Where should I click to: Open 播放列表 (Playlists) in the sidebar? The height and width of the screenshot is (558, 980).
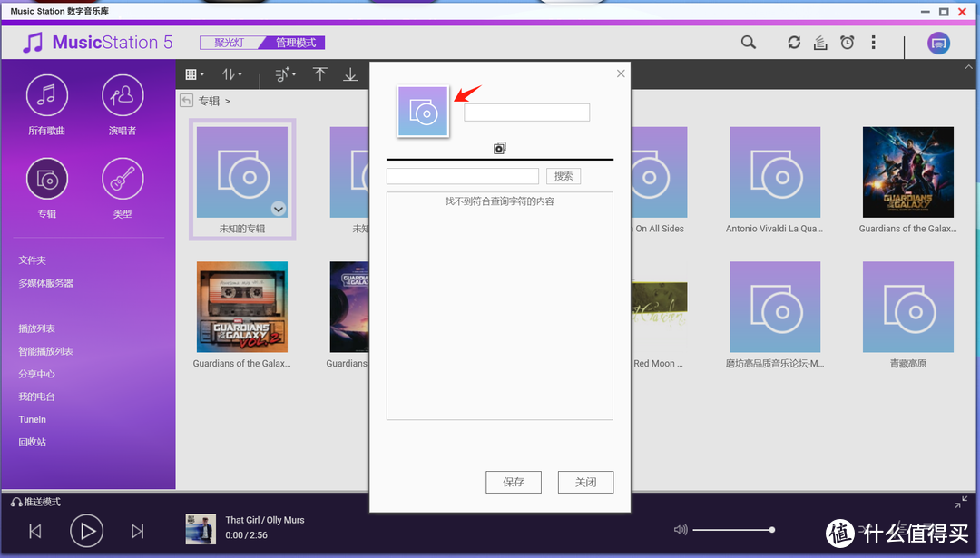pyautogui.click(x=37, y=328)
